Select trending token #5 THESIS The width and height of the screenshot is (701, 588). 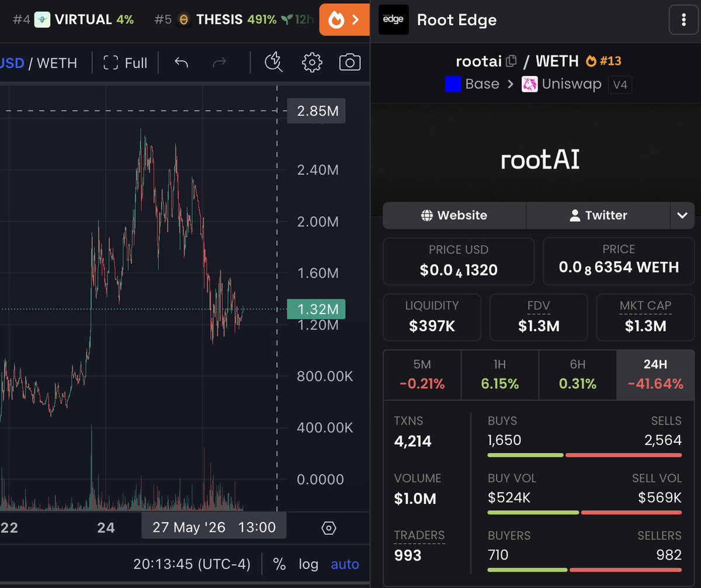[234, 19]
